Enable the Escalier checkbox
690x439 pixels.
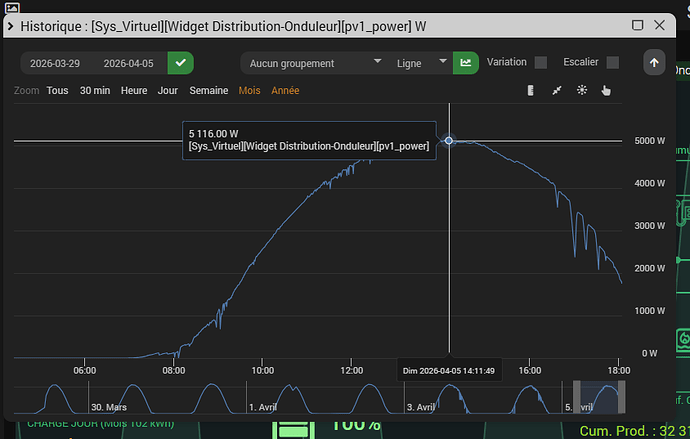tap(613, 62)
